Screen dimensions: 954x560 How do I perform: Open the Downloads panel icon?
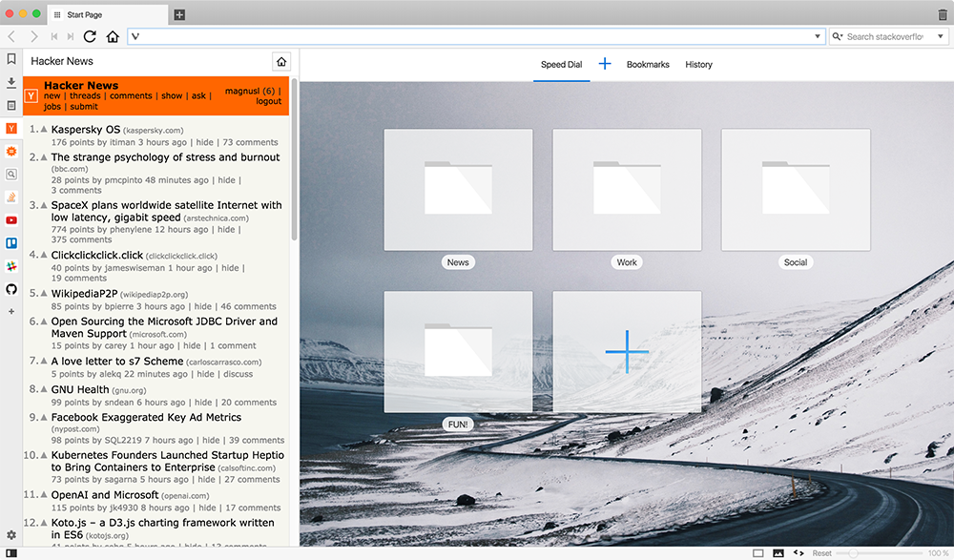tap(10, 82)
